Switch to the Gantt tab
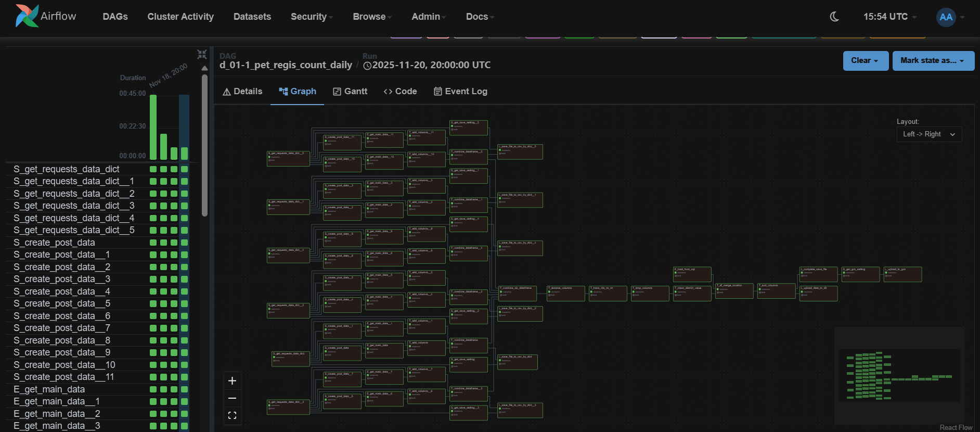The image size is (980, 432). point(350,92)
